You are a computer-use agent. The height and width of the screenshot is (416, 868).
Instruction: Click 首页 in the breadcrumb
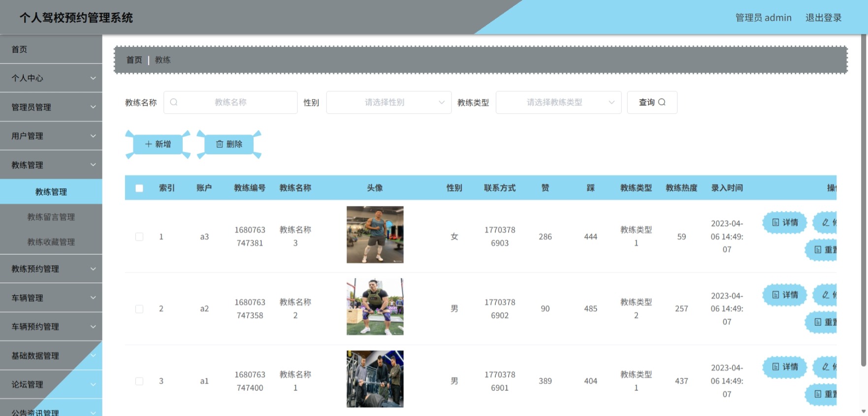point(134,60)
